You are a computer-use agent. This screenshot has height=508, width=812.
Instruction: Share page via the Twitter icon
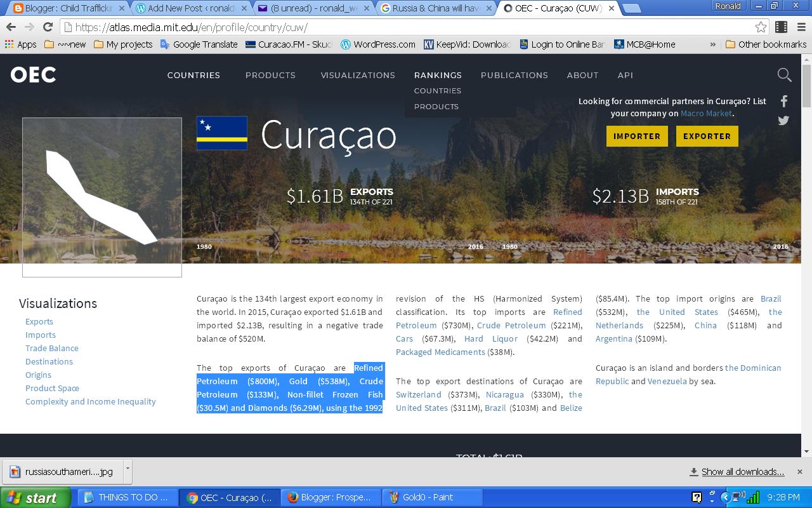(x=783, y=121)
